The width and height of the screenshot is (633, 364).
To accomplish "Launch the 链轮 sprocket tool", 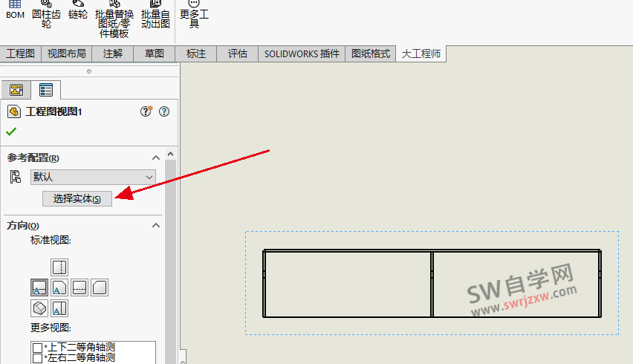I will coord(77,10).
